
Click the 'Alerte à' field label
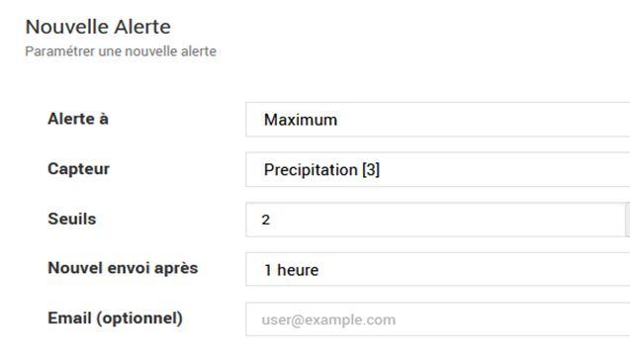click(x=78, y=119)
